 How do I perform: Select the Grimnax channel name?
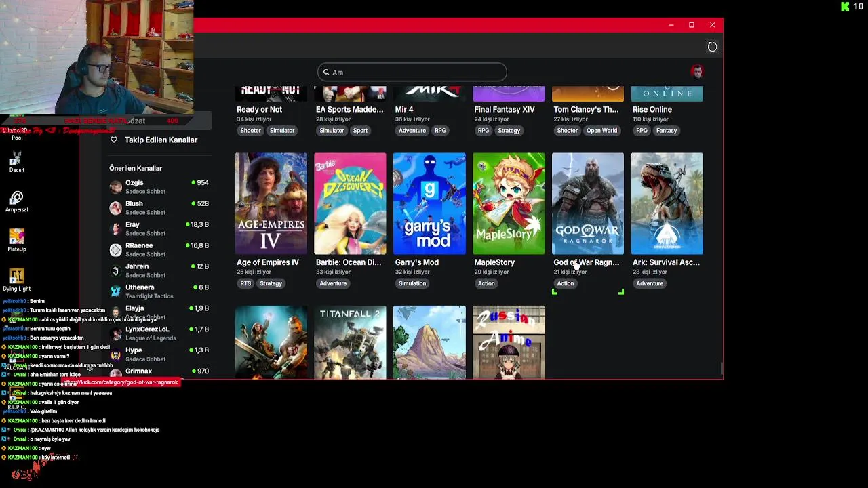[138, 371]
